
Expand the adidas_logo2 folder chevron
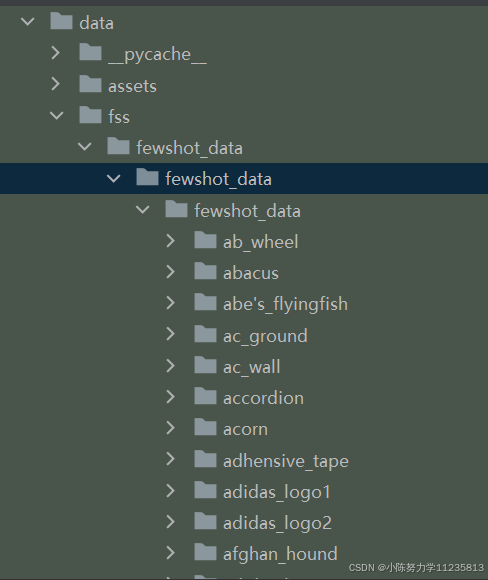(171, 522)
